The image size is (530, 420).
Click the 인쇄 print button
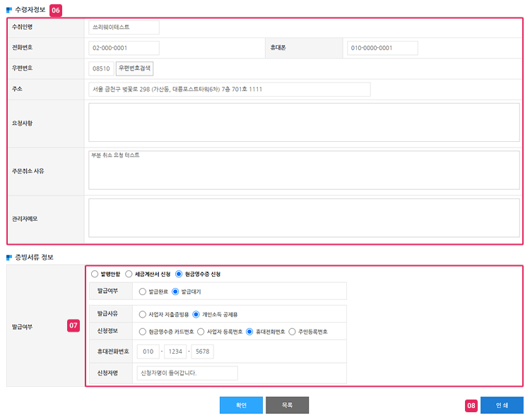502,405
